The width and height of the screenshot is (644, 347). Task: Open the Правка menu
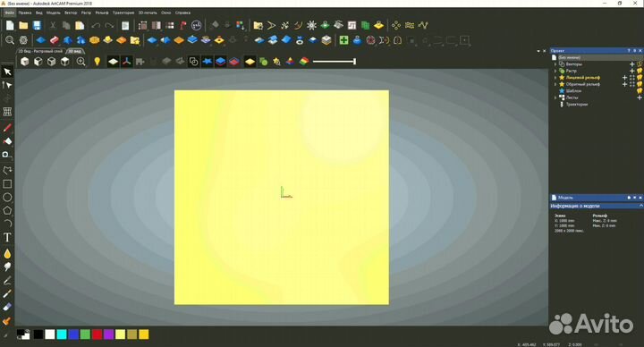[25, 13]
